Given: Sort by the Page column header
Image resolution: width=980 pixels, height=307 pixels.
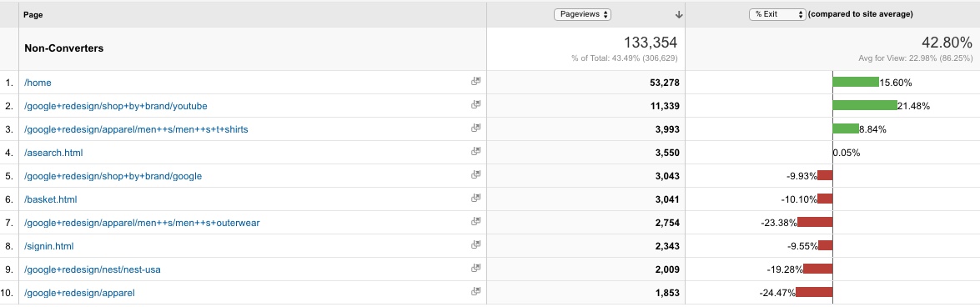Looking at the screenshot, I should tap(33, 14).
